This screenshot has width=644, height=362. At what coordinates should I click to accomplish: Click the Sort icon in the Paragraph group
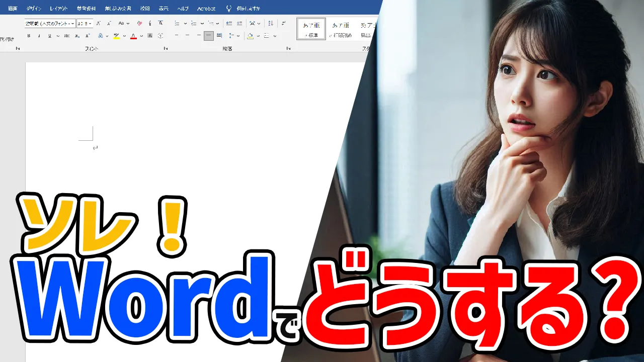point(271,23)
